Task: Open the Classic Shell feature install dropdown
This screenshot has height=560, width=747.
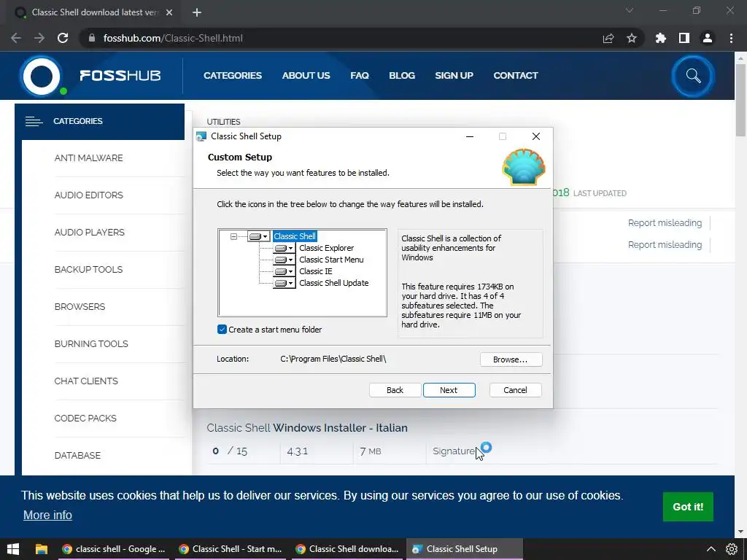Action: 259,236
